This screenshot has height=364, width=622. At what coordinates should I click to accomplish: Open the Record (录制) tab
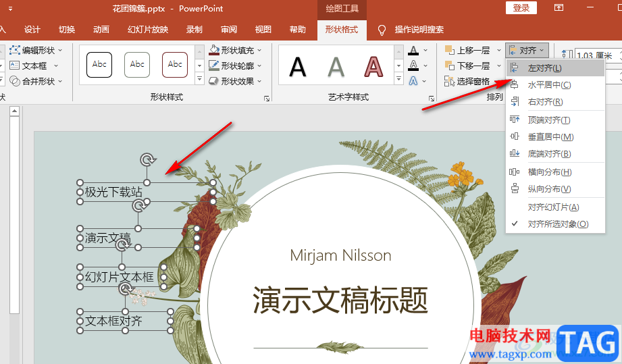(195, 30)
